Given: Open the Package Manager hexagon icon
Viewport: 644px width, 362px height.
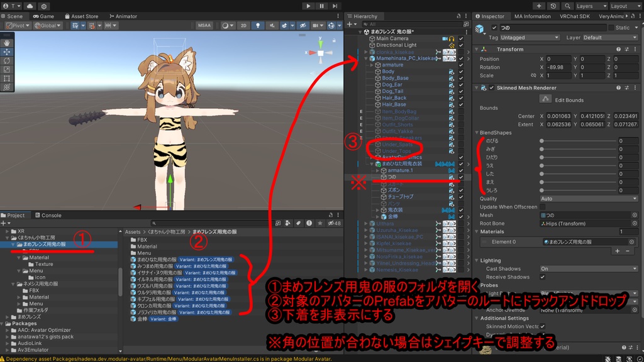Looking at the screenshot, I should pyautogui.click(x=44, y=6).
